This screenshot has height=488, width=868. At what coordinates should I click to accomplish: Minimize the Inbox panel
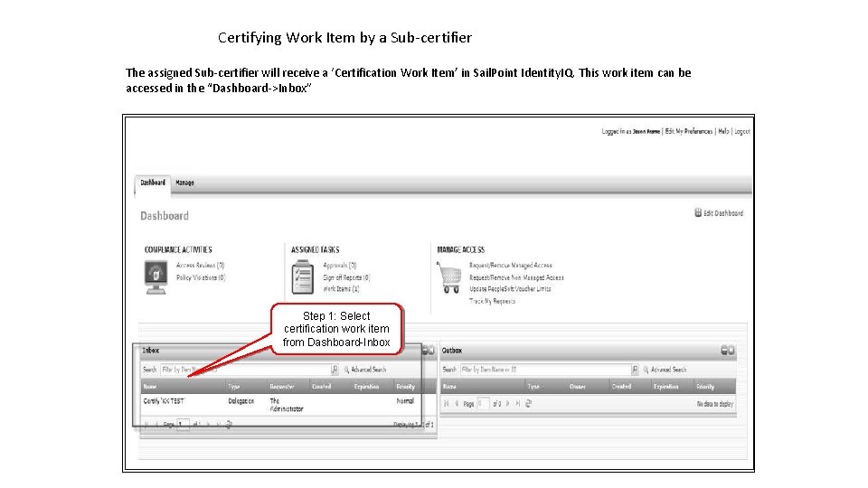(425, 351)
